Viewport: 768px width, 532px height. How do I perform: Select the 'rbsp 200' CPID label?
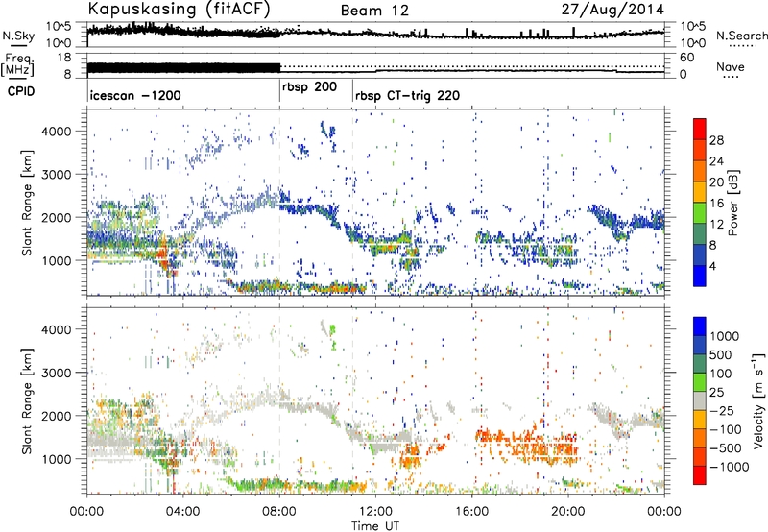309,87
